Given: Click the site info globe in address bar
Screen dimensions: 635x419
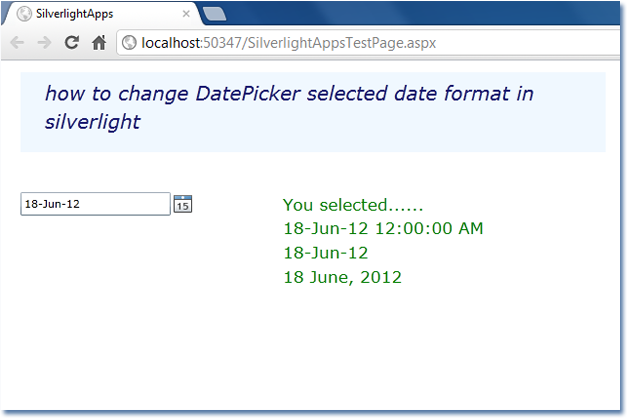Looking at the screenshot, I should (129, 43).
